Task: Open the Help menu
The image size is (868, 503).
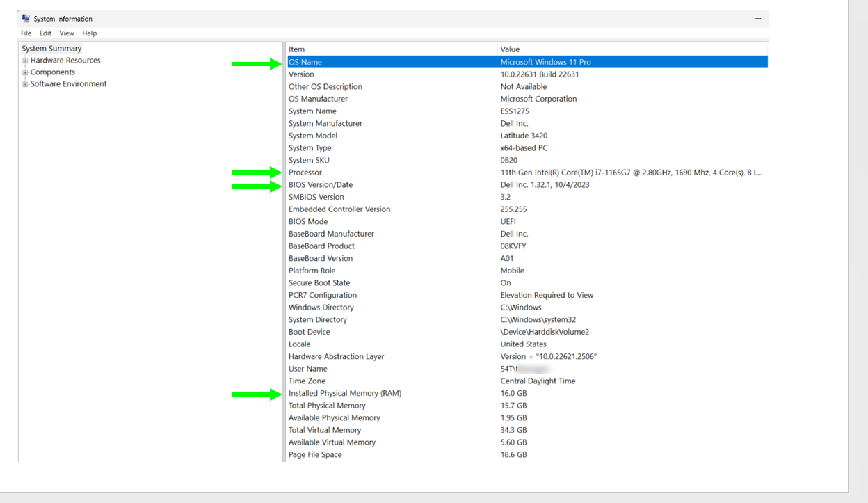Action: (x=89, y=33)
